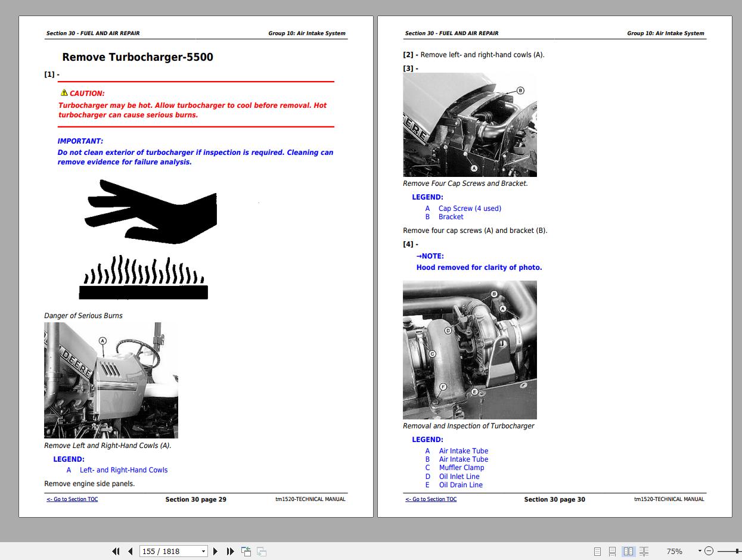Click 'Section 30 page 30' footer text
Screen dimensions: 742x560
[x=554, y=499]
